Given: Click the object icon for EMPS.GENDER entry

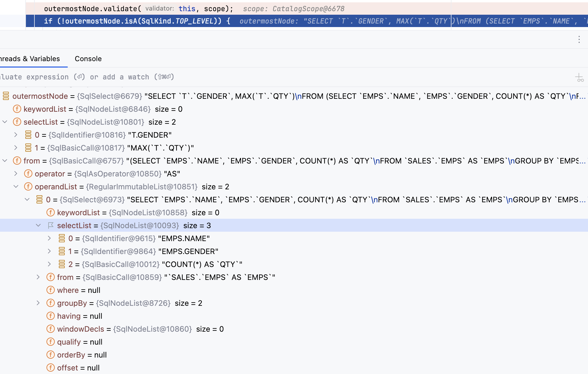Looking at the screenshot, I should pos(62,251).
